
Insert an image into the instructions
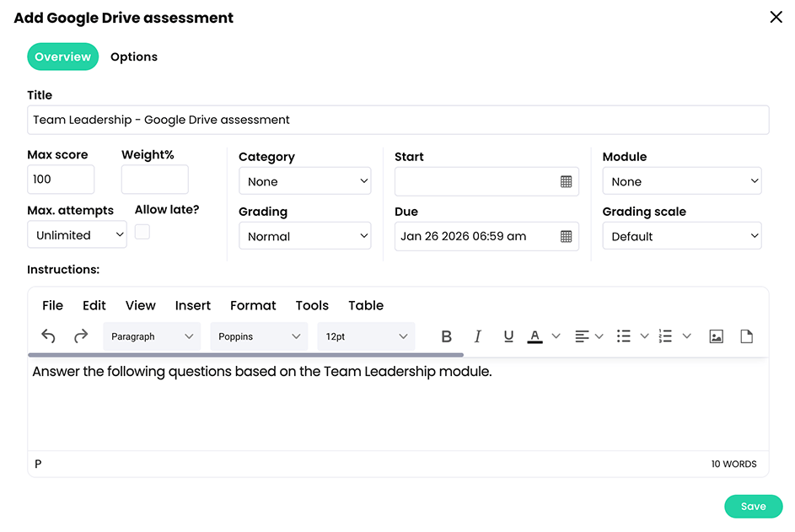716,336
